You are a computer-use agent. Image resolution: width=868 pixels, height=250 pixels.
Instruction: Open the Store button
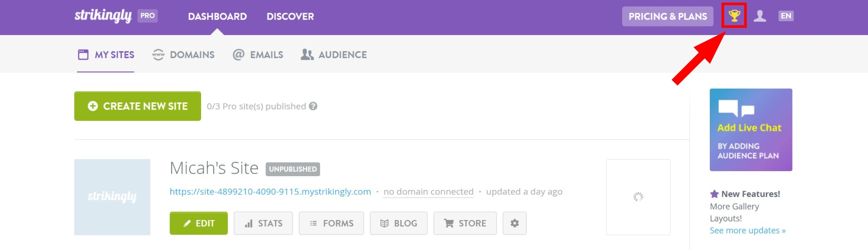point(465,223)
